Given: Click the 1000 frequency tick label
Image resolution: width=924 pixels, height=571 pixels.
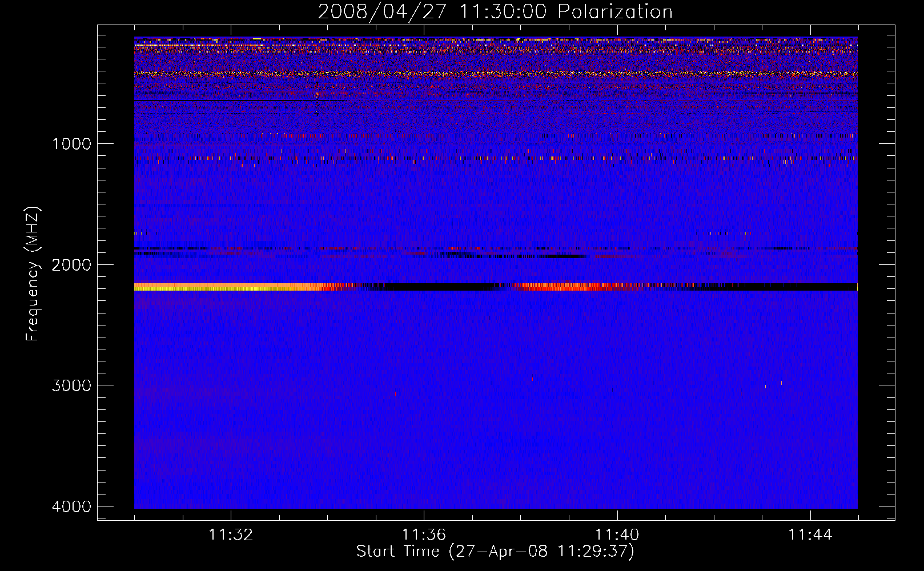Looking at the screenshot, I should click(71, 143).
